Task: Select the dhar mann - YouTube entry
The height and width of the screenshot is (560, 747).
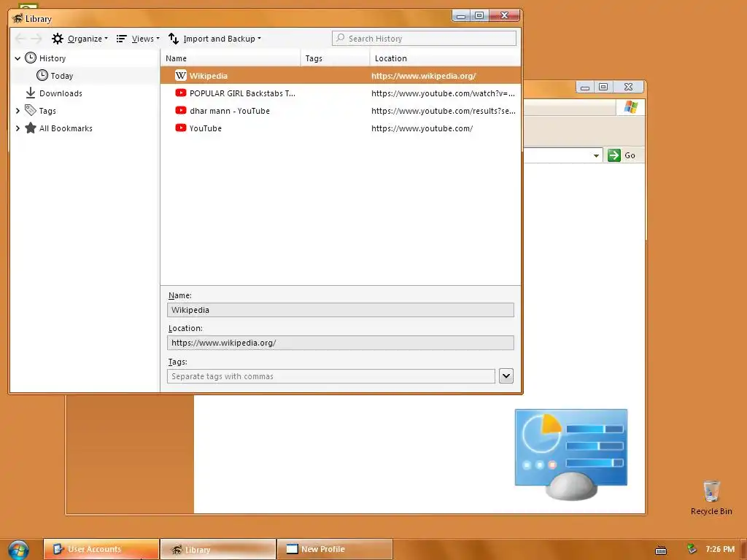Action: coord(341,111)
